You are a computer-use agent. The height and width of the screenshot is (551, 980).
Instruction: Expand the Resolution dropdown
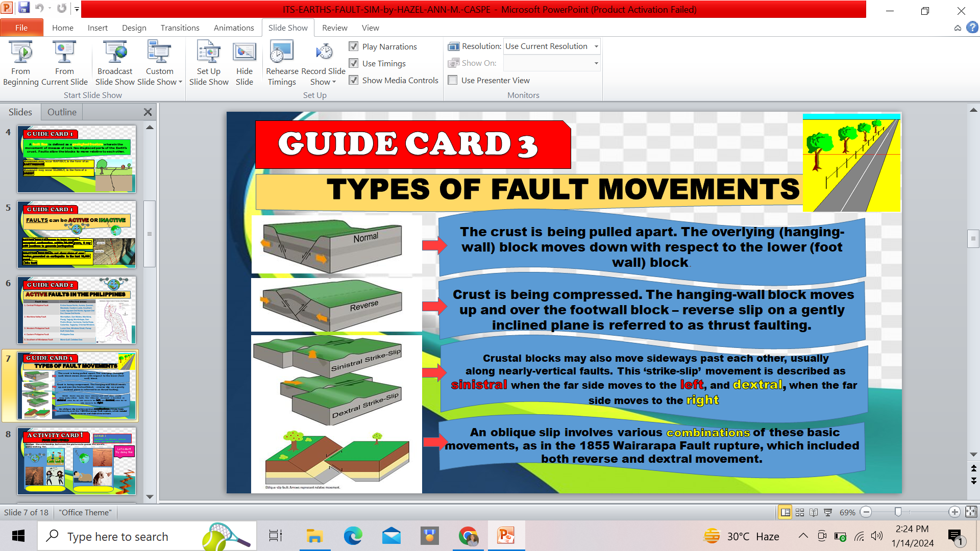596,46
